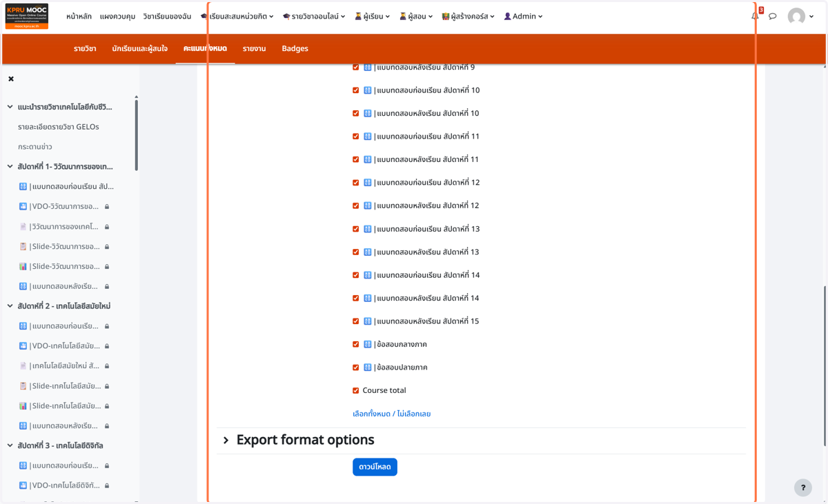Switch to นักเรียนและผู้สนใจ tab
Viewport: 828px width, 504px height.
point(139,49)
